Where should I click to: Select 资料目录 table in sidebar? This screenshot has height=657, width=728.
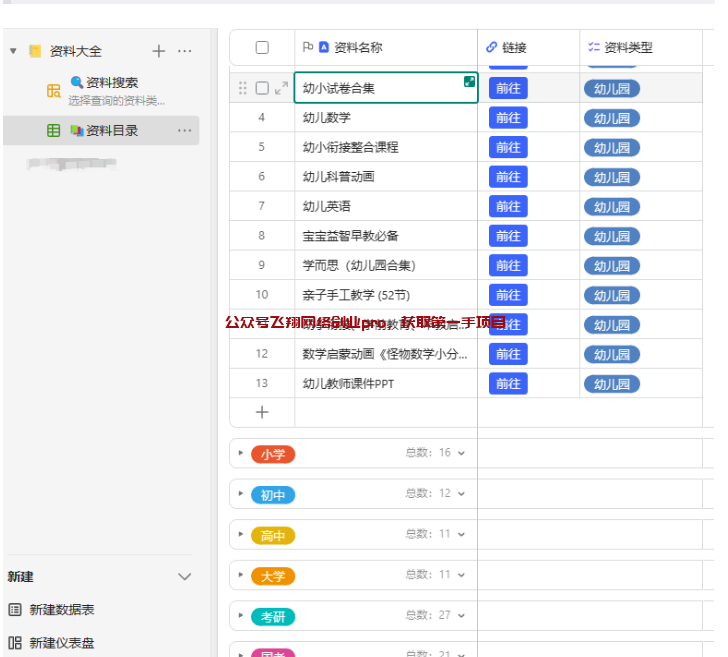click(x=111, y=130)
